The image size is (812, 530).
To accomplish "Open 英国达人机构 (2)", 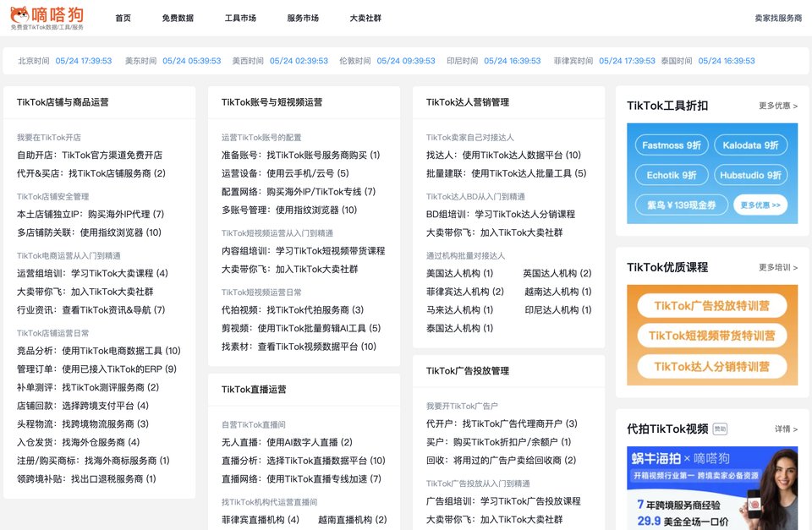I will click(557, 273).
